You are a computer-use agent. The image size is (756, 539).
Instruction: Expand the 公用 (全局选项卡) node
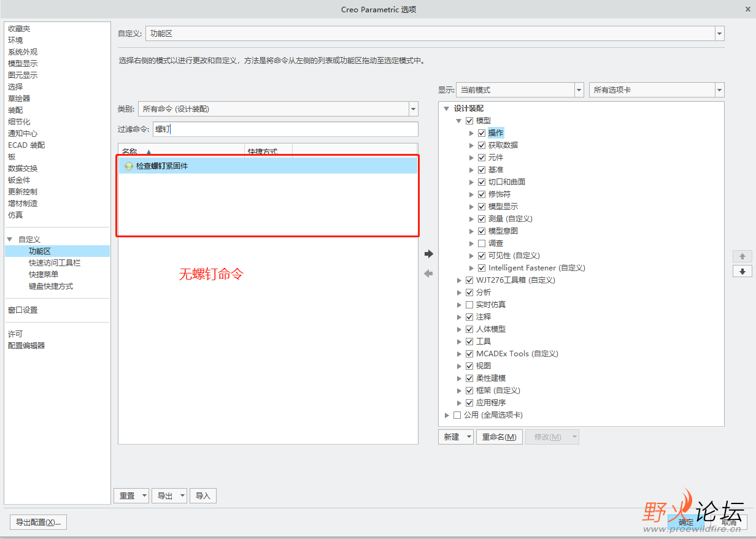(447, 415)
